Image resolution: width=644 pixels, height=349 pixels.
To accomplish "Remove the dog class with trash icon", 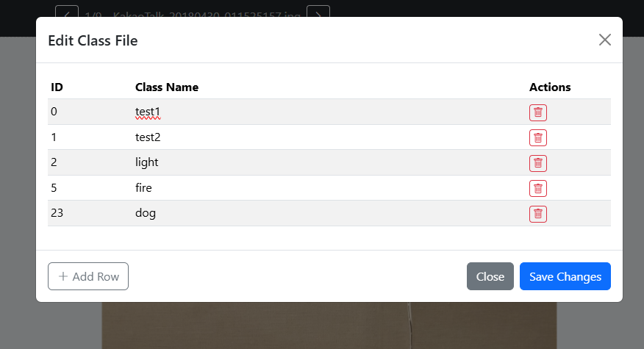I will [x=537, y=214].
